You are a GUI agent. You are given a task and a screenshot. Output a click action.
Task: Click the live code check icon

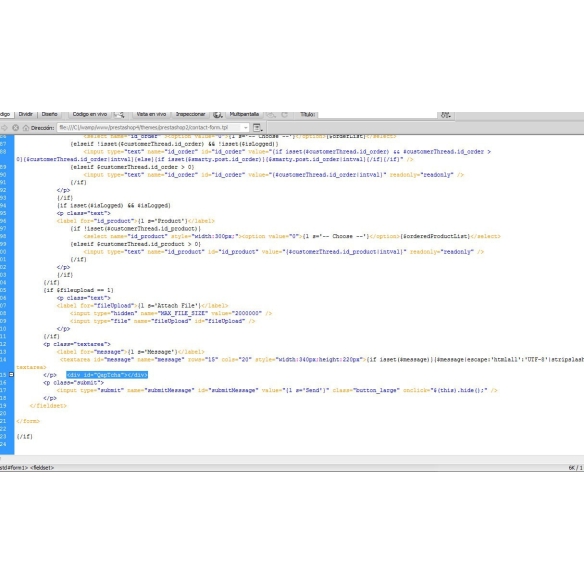pos(119,115)
